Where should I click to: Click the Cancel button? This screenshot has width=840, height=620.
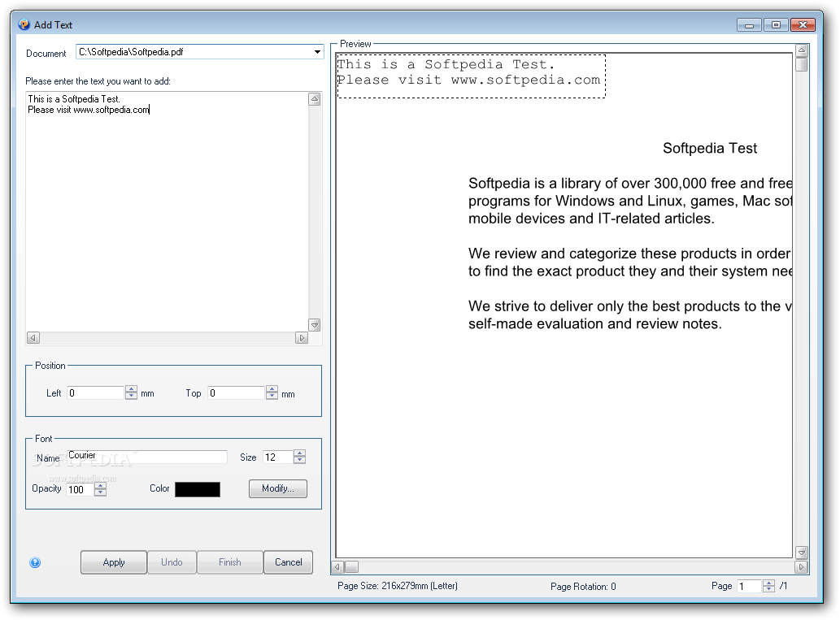point(288,562)
